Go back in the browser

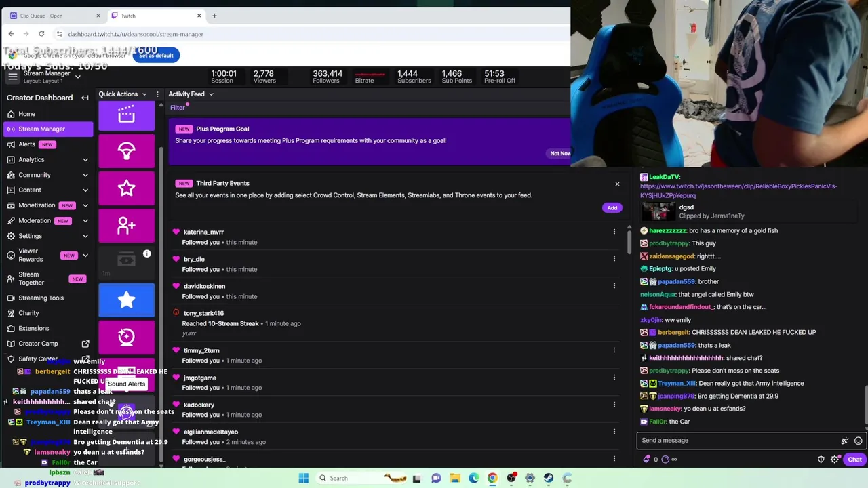tap(11, 34)
